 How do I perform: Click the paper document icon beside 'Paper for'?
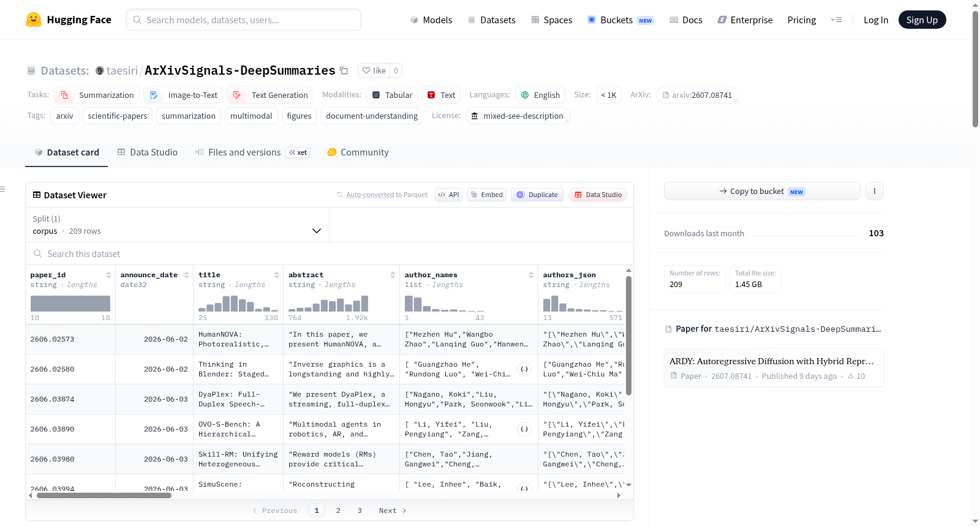tap(669, 329)
